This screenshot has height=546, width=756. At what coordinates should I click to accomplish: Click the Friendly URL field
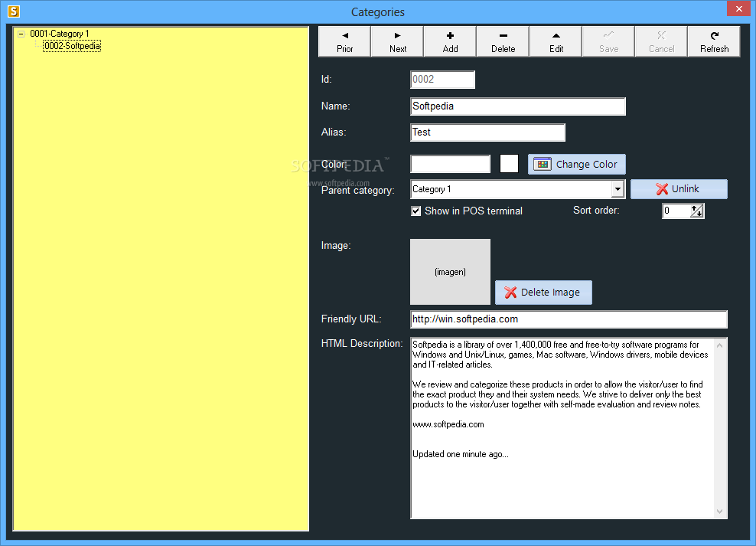[x=569, y=319]
